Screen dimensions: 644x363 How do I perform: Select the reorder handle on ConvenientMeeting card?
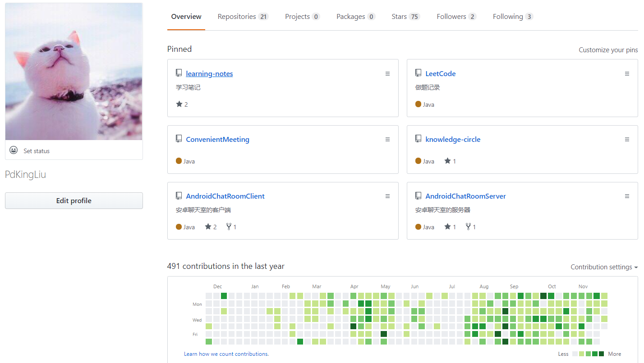pyautogui.click(x=387, y=139)
